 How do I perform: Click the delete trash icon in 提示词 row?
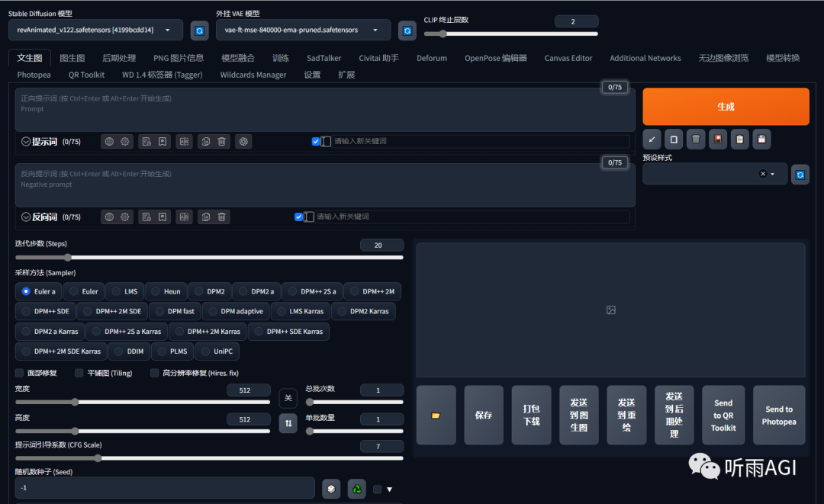222,141
